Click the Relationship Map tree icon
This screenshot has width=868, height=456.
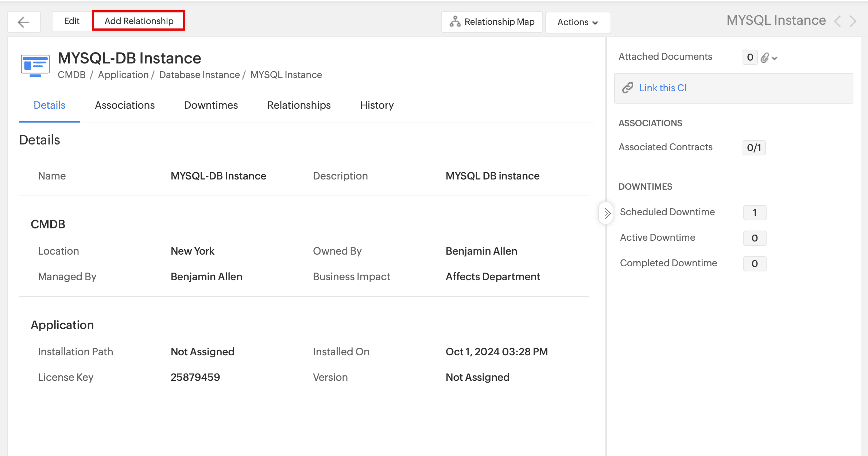pos(455,22)
